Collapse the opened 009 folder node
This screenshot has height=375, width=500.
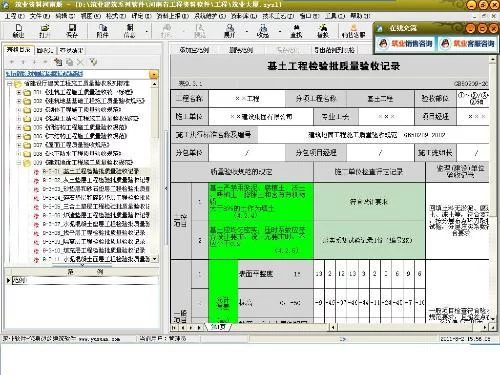[19, 163]
